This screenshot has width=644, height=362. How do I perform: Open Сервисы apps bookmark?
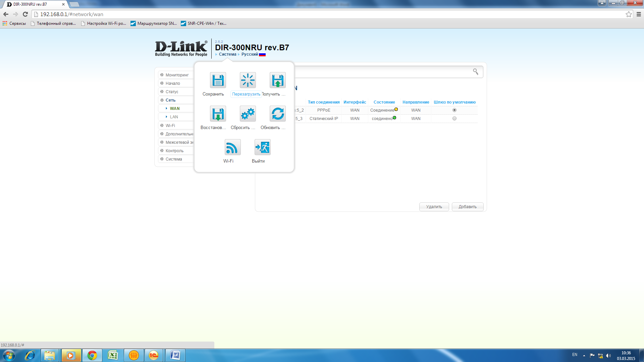14,23
